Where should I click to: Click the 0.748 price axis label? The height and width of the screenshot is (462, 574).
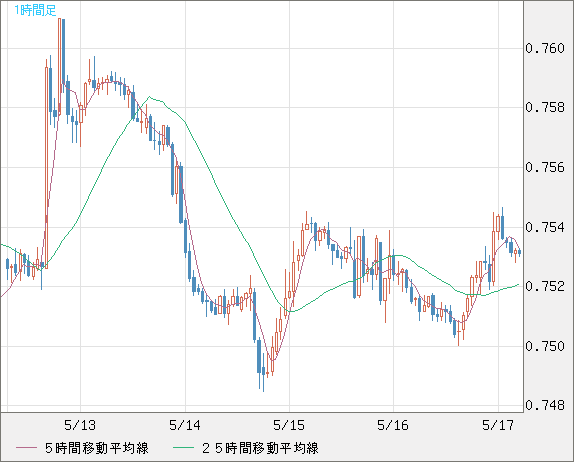click(x=545, y=405)
